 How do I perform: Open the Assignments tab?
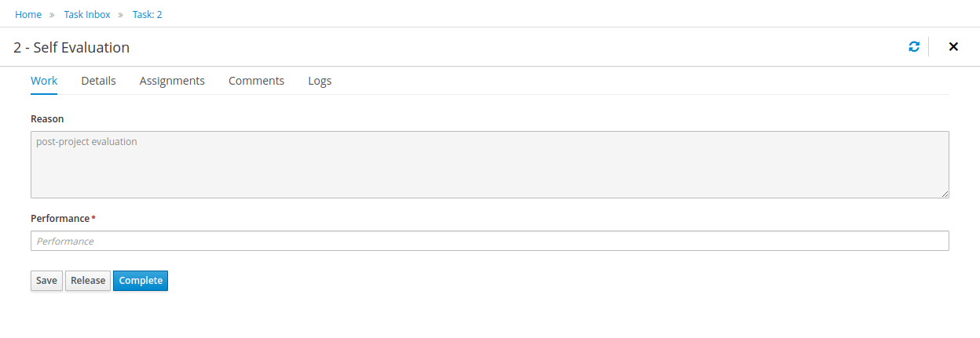pos(172,81)
